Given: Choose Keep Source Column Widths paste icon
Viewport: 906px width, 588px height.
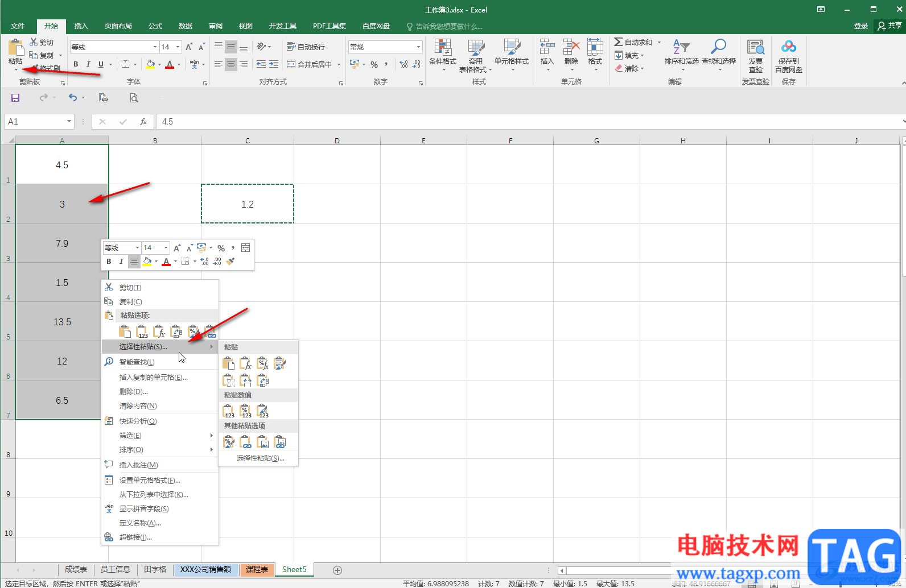Looking at the screenshot, I should point(246,380).
